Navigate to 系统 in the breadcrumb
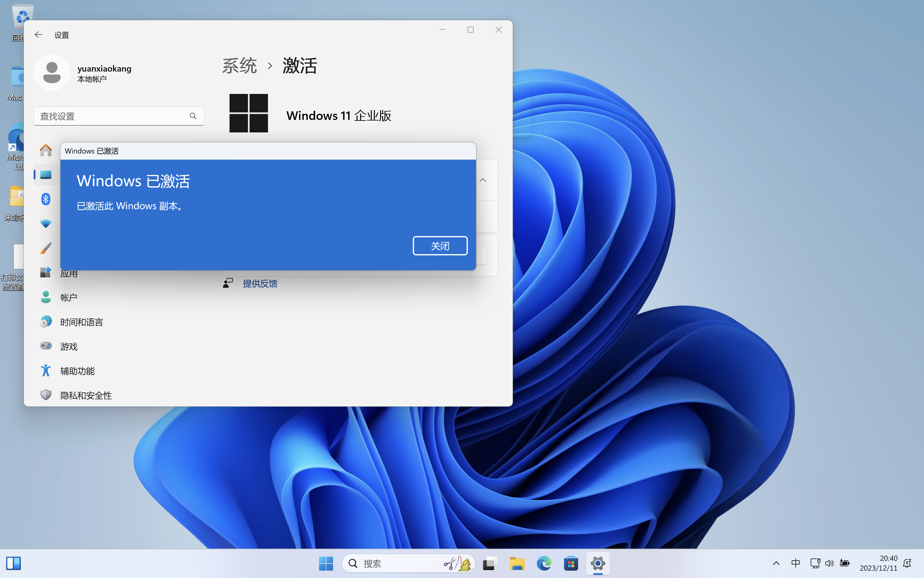This screenshot has height=578, width=924. 239,66
